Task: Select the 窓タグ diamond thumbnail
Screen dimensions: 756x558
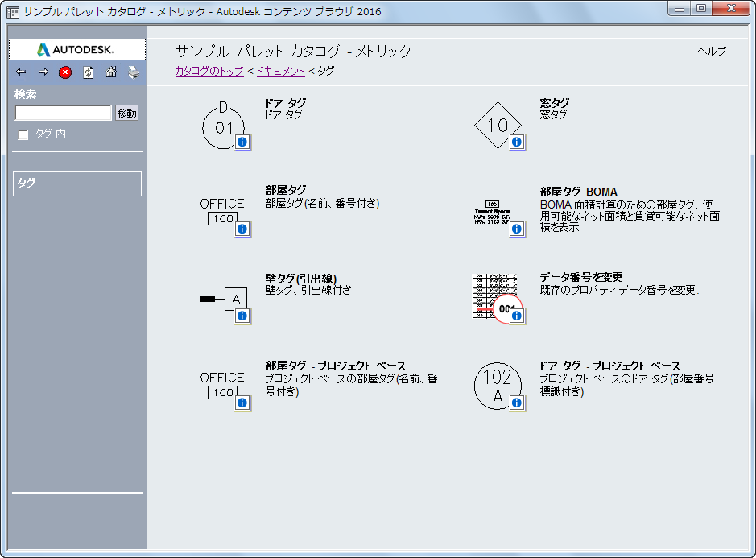Action: (x=498, y=126)
